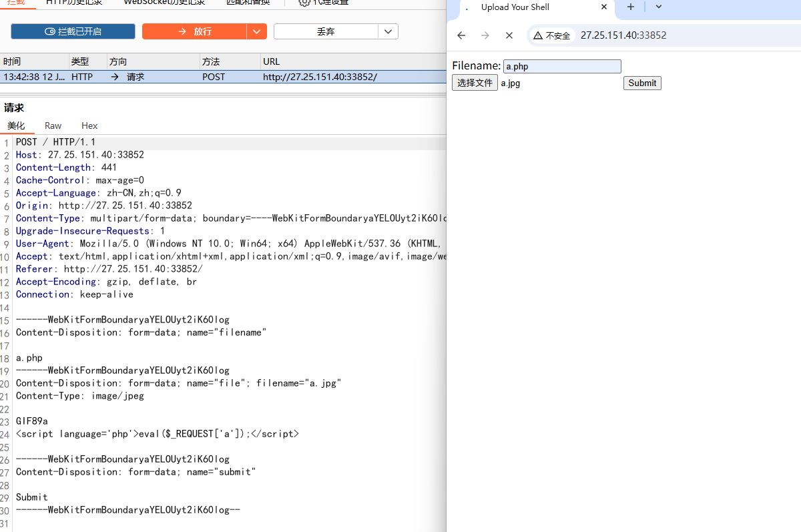801x532 pixels.
Task: Click the POST method cell in request row
Action: 214,77
